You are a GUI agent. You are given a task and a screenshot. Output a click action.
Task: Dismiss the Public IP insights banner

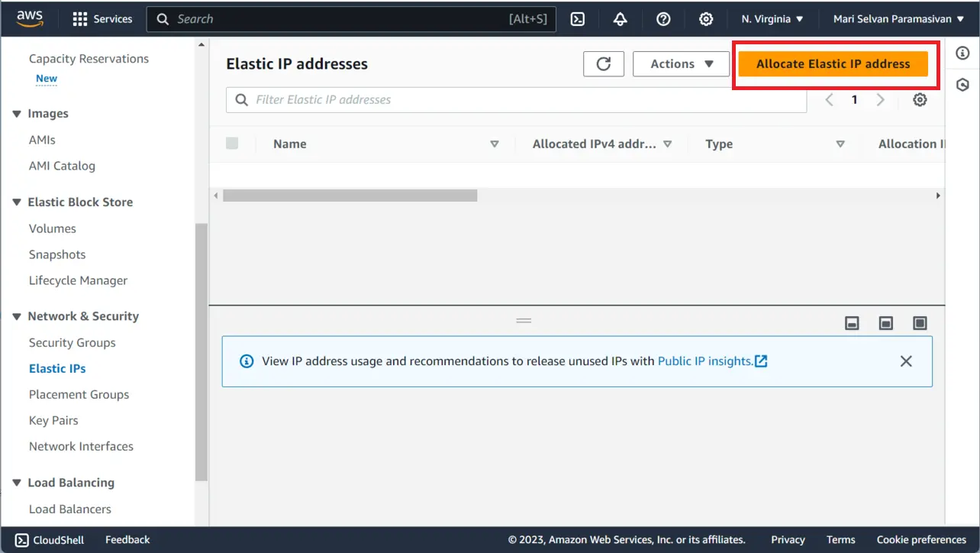[x=906, y=361]
